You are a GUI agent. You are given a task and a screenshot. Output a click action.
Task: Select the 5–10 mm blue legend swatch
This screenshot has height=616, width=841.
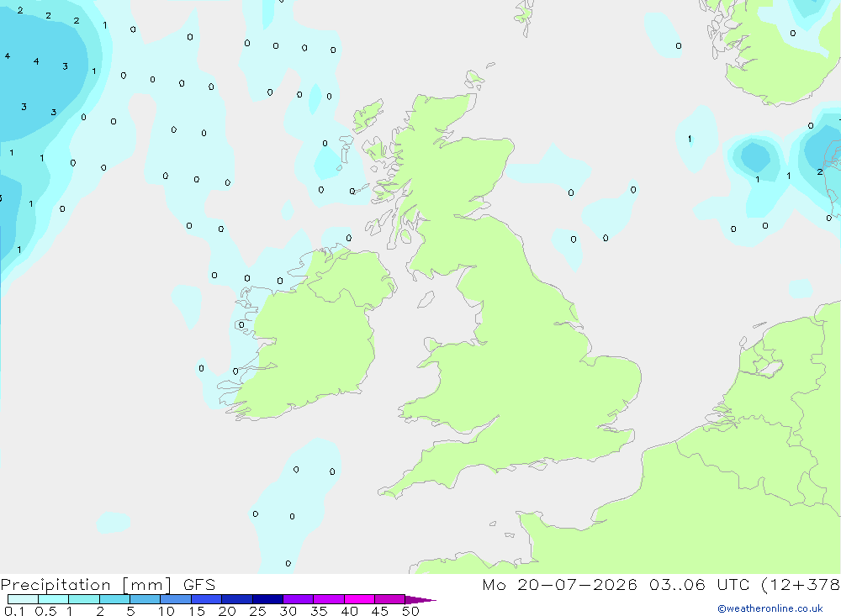coord(145,599)
